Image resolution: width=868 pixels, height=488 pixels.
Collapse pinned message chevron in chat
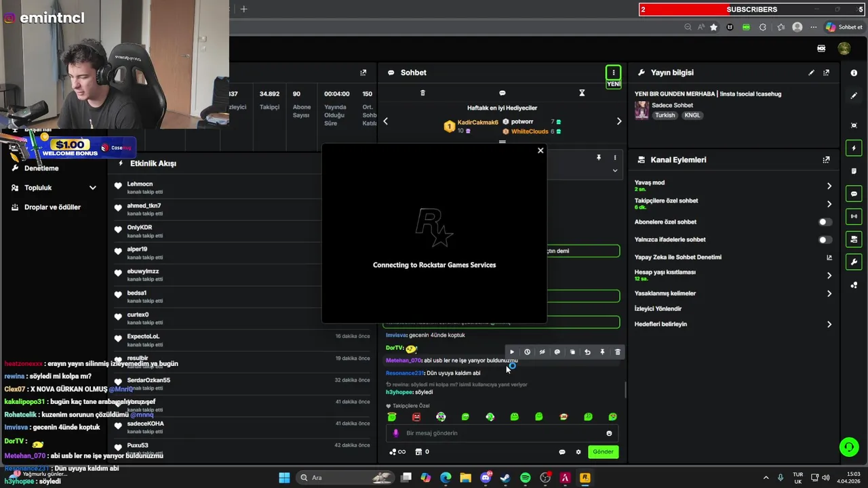tap(615, 171)
